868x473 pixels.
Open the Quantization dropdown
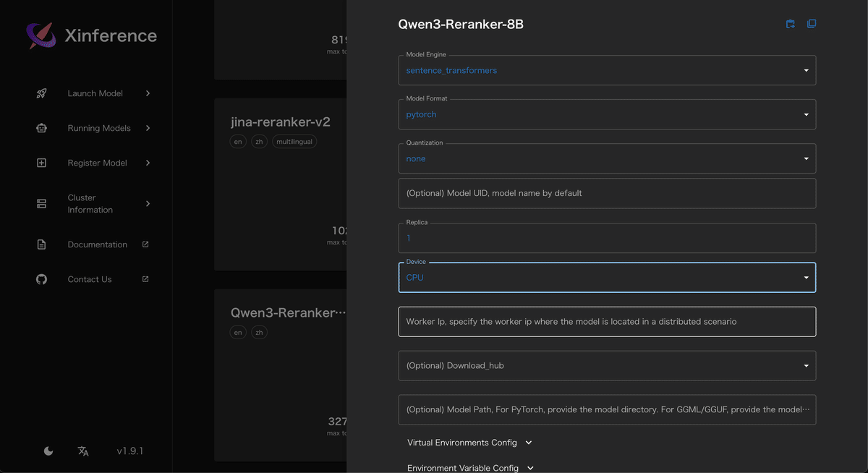606,158
